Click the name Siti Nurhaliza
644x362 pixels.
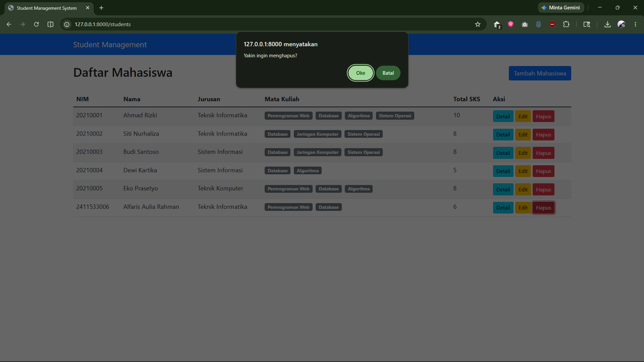[141, 134]
